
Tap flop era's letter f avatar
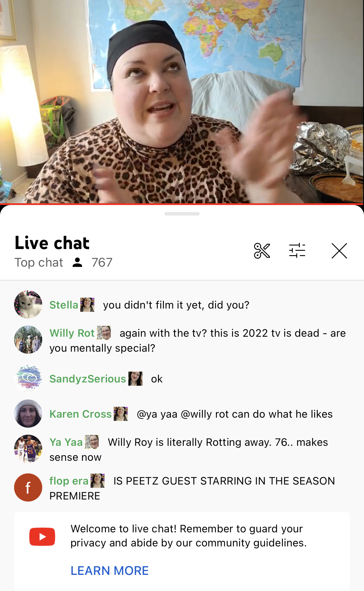click(28, 487)
